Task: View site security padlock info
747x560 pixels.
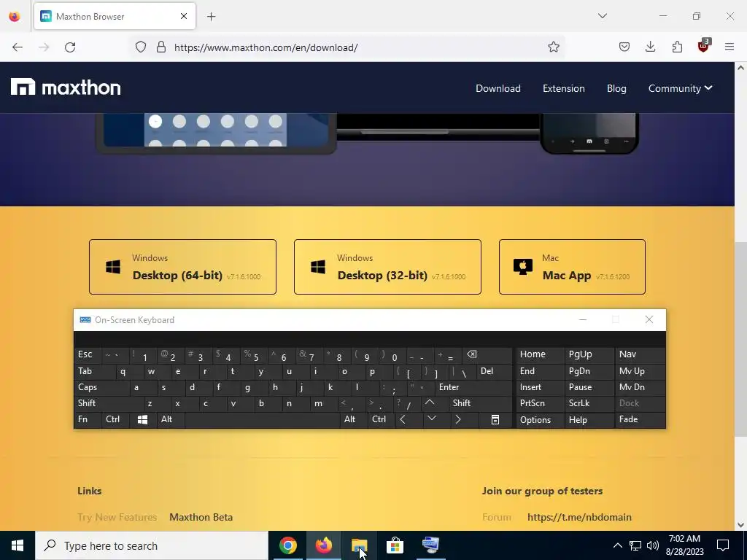Action: pyautogui.click(x=161, y=47)
